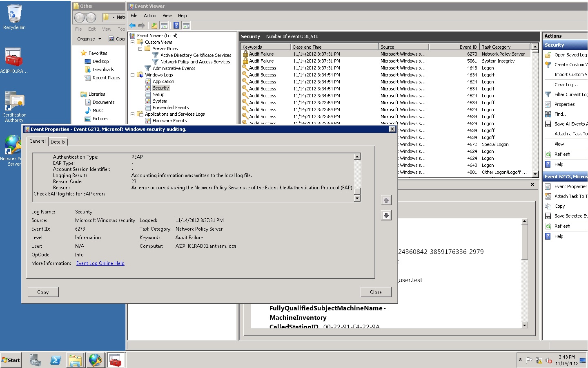Toggle Show/Hide Action Pane on the toolbar
This screenshot has height=368, width=588.
[x=186, y=25]
